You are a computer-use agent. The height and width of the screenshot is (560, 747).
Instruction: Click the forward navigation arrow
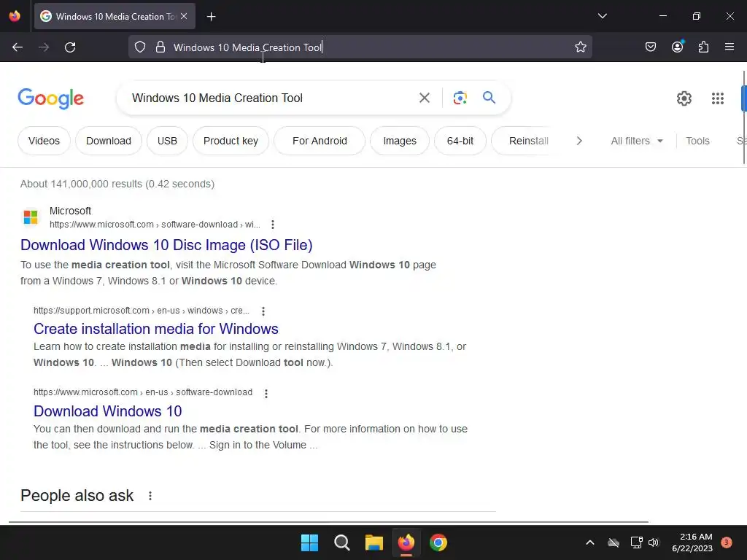pos(44,47)
